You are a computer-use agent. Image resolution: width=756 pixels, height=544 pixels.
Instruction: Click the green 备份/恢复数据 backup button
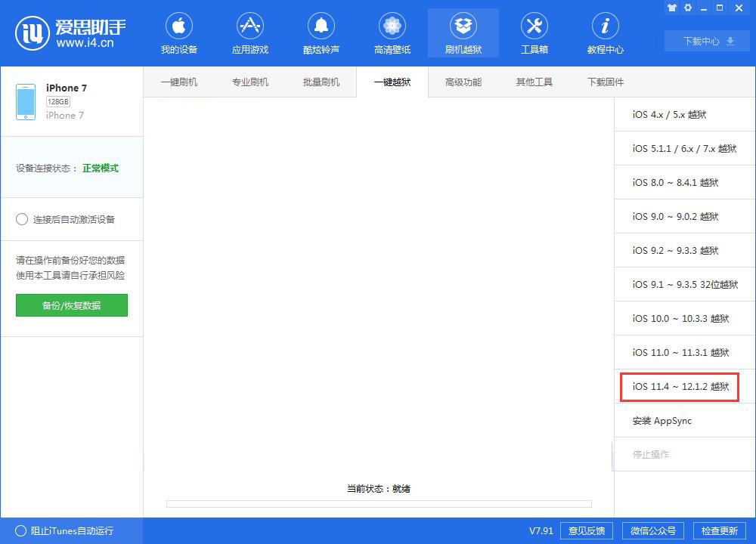click(71, 305)
